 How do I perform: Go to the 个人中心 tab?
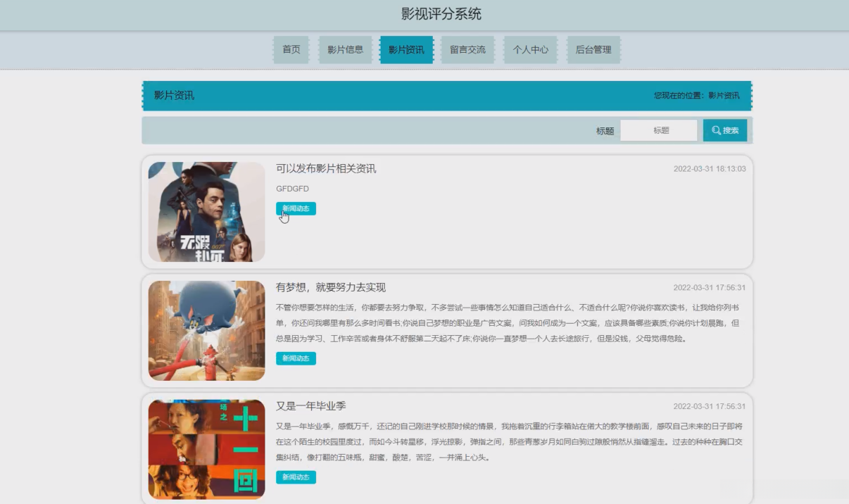click(x=530, y=50)
